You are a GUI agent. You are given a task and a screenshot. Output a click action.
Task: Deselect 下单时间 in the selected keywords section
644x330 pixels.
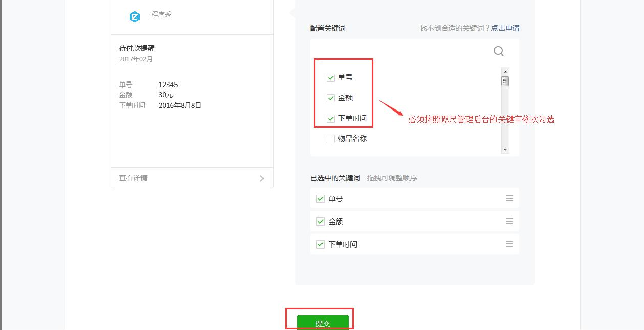pos(320,244)
